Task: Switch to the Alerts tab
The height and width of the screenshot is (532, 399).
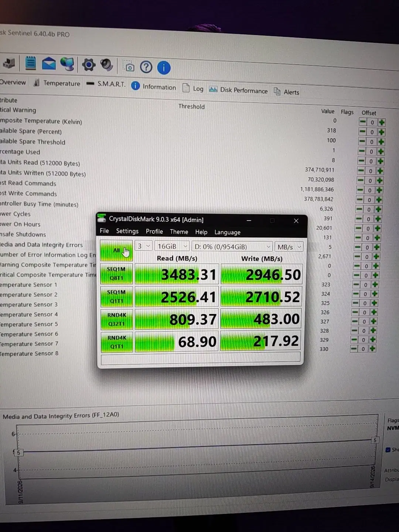Action: 287,92
